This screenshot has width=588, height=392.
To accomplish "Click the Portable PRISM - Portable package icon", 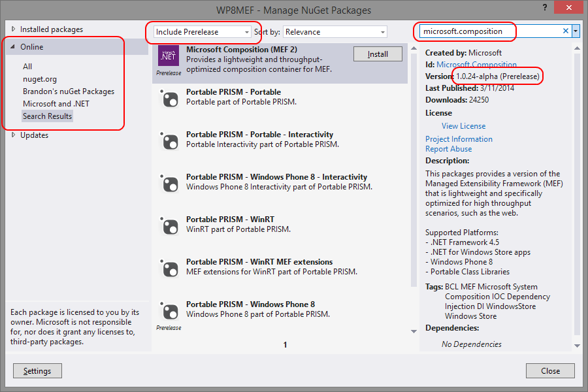I will [x=169, y=99].
